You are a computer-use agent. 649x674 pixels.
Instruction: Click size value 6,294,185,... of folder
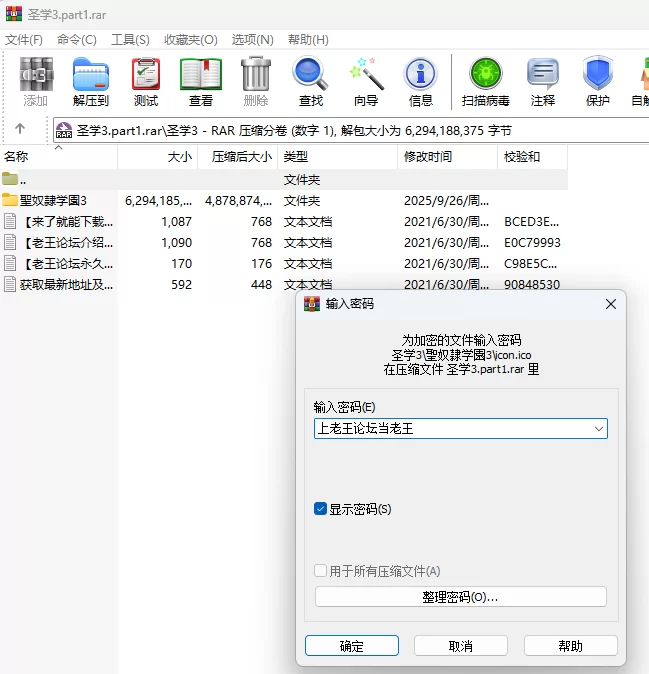pyautogui.click(x=159, y=200)
